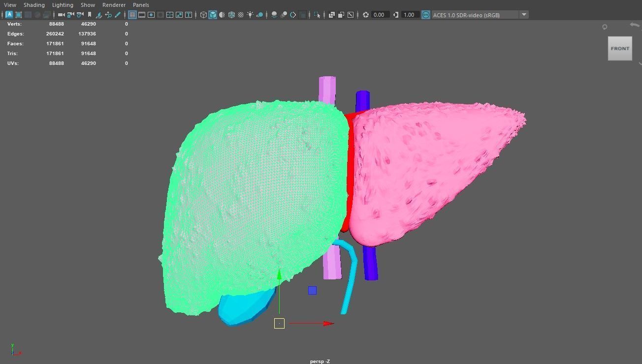
Task: Toggle the Resolution Gate display
Action: tap(151, 15)
